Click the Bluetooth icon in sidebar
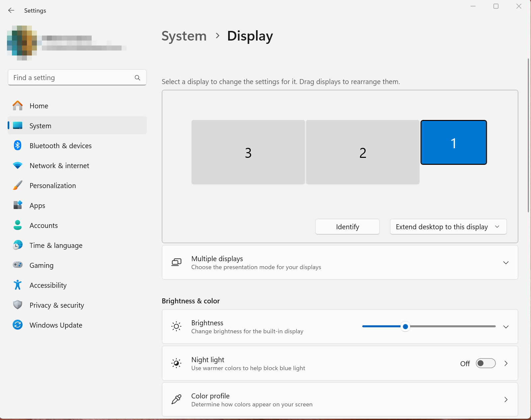 click(18, 146)
